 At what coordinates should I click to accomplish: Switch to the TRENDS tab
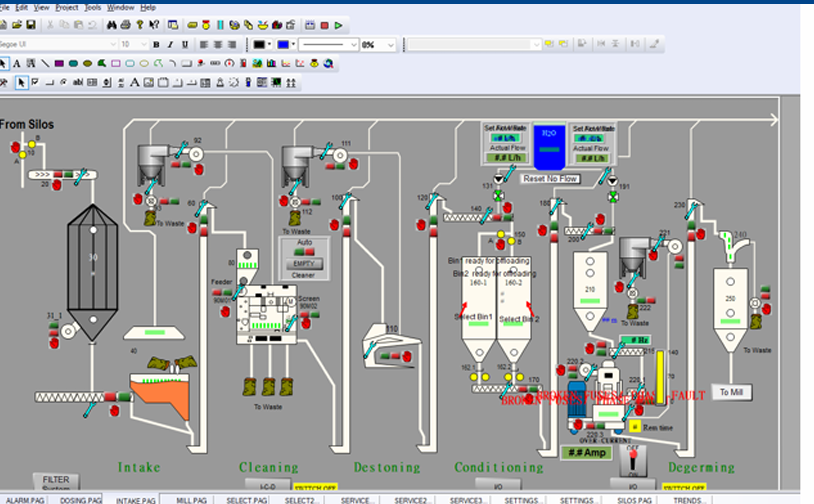point(687,500)
